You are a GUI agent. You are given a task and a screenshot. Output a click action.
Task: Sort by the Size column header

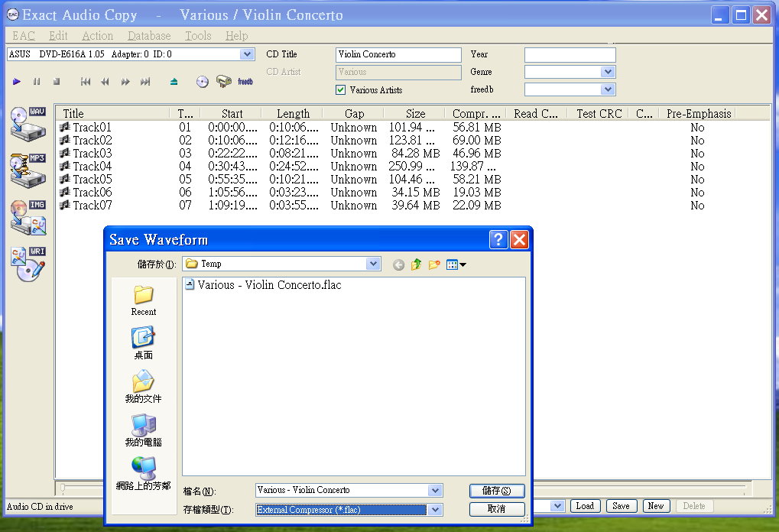(x=415, y=114)
